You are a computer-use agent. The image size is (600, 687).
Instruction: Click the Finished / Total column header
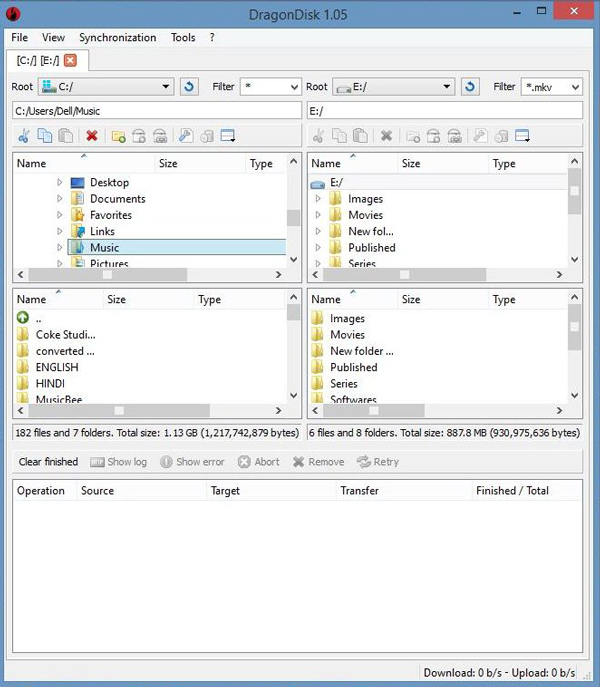point(527,490)
